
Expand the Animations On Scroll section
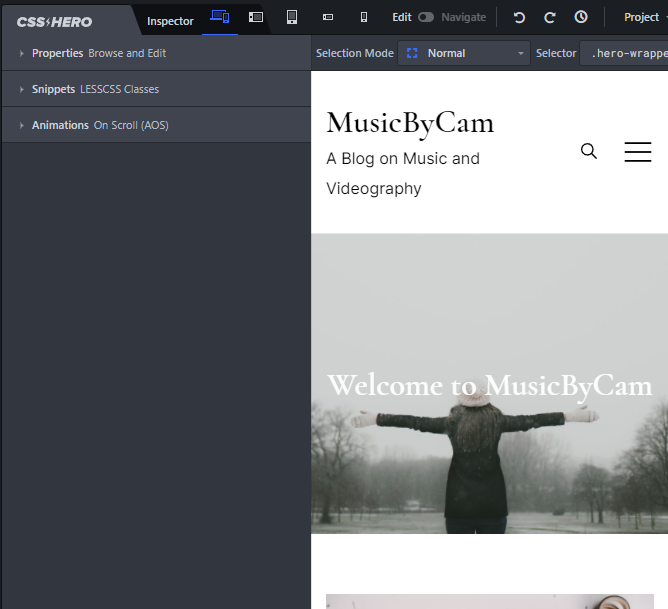156,125
